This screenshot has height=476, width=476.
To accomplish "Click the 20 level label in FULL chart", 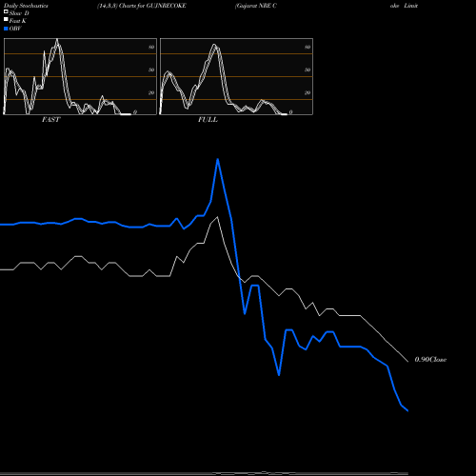I will pos(307,92).
